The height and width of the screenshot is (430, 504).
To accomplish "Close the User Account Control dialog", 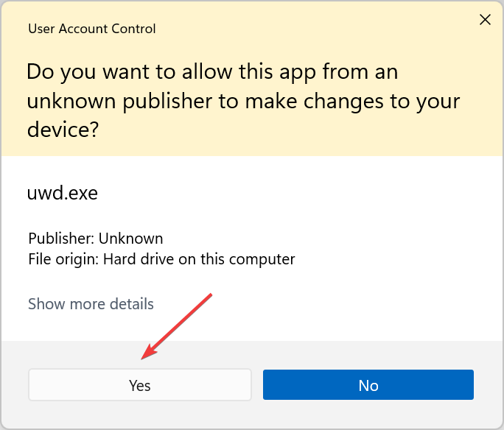I will pos(485,20).
